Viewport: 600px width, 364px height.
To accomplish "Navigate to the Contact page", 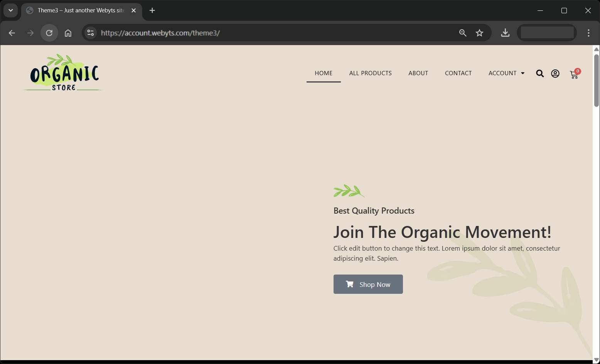I will 458,73.
